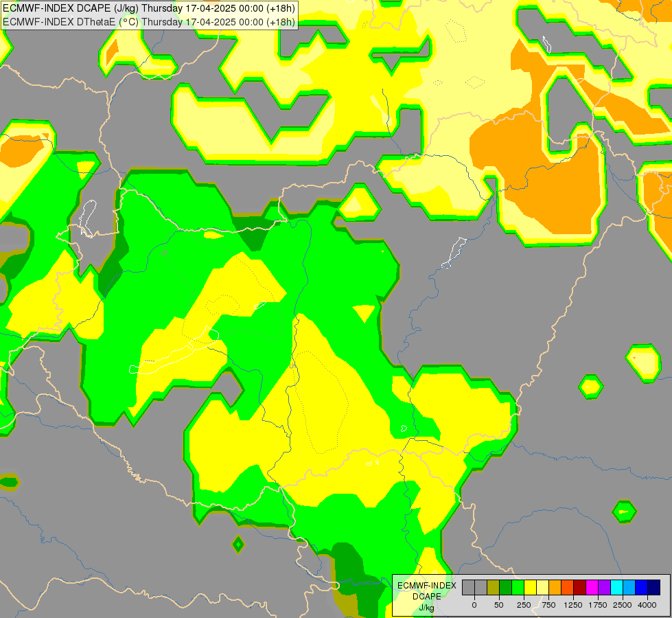Click the legend's ECMWF-INDEX label

(427, 586)
